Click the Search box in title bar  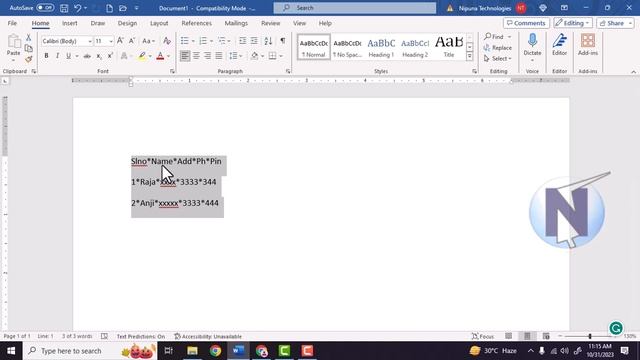(354, 8)
